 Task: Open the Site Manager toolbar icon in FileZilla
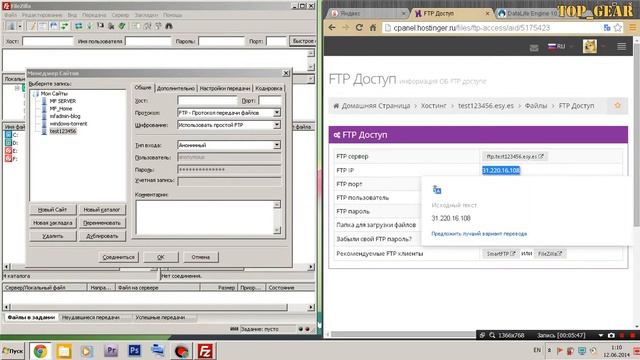[11, 26]
